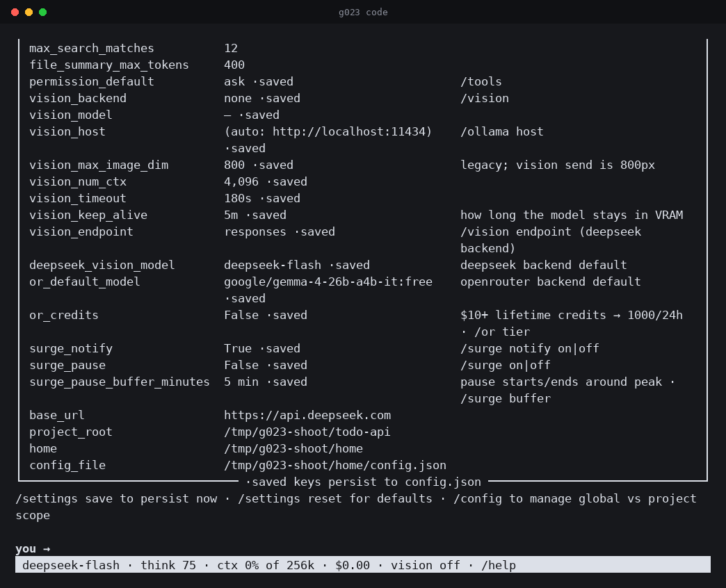
Task: Click the '/surge on|off' hint in surge_pause row
Action: coord(505,365)
